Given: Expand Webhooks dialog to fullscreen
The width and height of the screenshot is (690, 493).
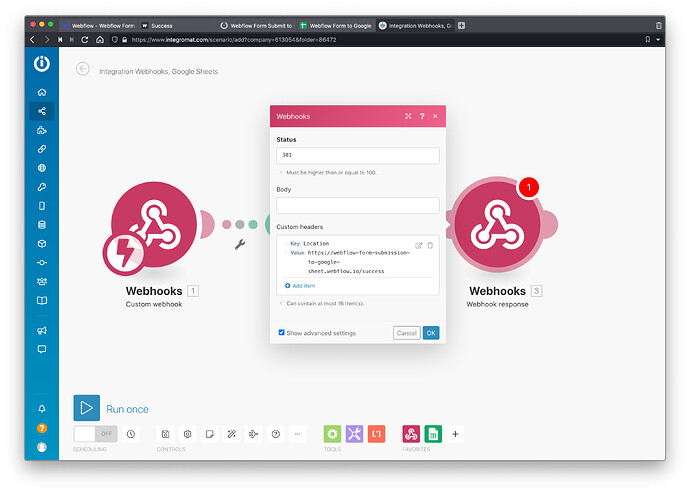Looking at the screenshot, I should click(x=408, y=116).
